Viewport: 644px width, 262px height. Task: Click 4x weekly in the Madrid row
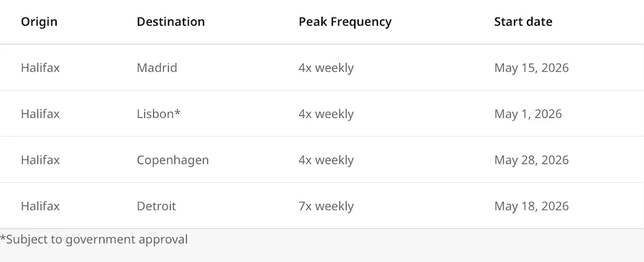[326, 68]
